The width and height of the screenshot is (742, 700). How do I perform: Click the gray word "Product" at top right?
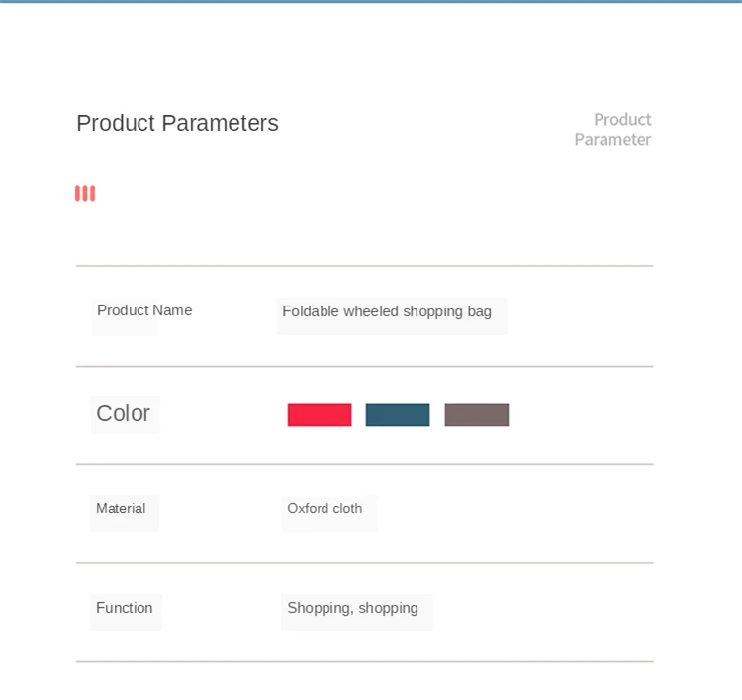coord(622,120)
